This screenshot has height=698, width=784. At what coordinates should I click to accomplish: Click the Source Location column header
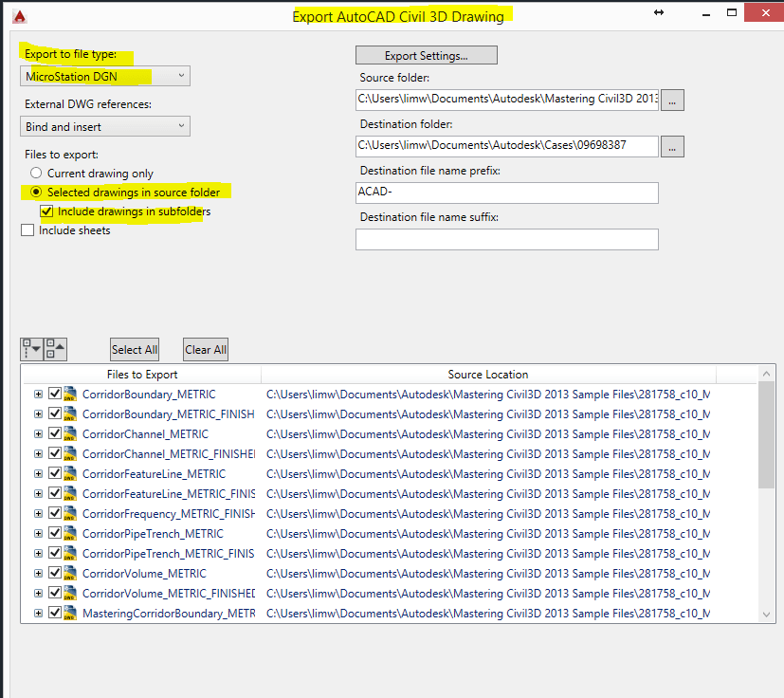[x=488, y=375]
